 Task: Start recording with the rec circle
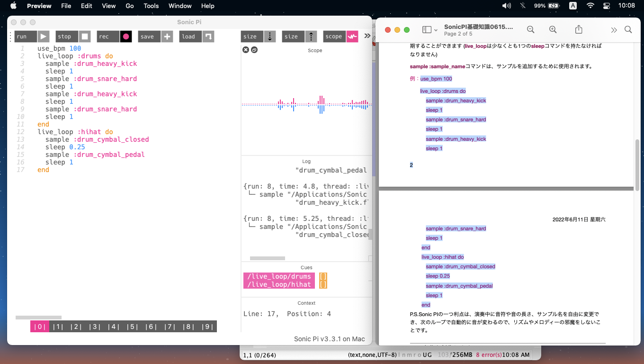pyautogui.click(x=125, y=36)
